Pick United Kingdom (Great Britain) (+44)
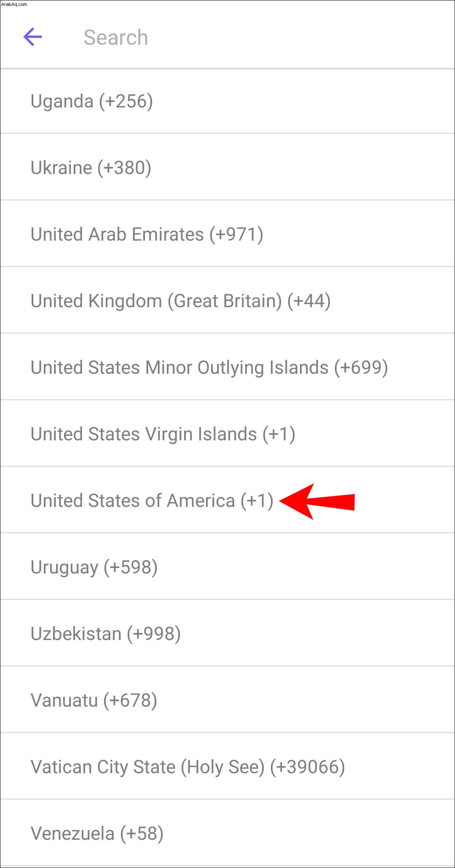Screen dimensions: 455x868 227,300
